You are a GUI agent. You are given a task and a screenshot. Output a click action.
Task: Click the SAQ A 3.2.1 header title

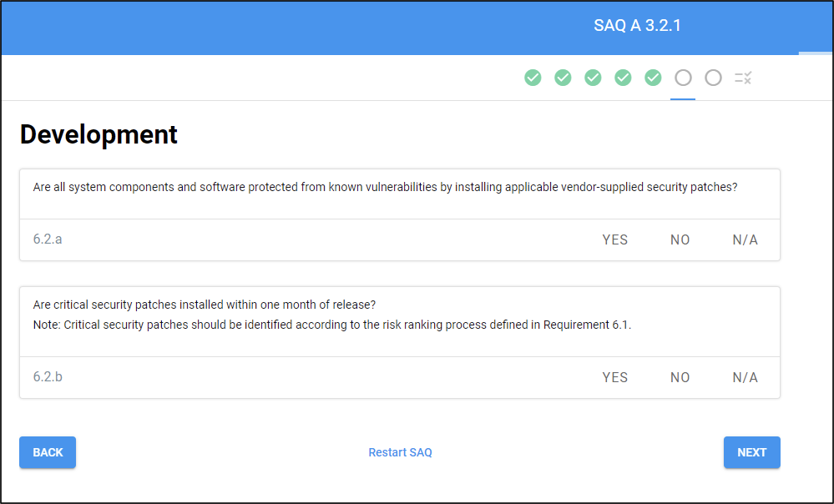[x=637, y=26]
